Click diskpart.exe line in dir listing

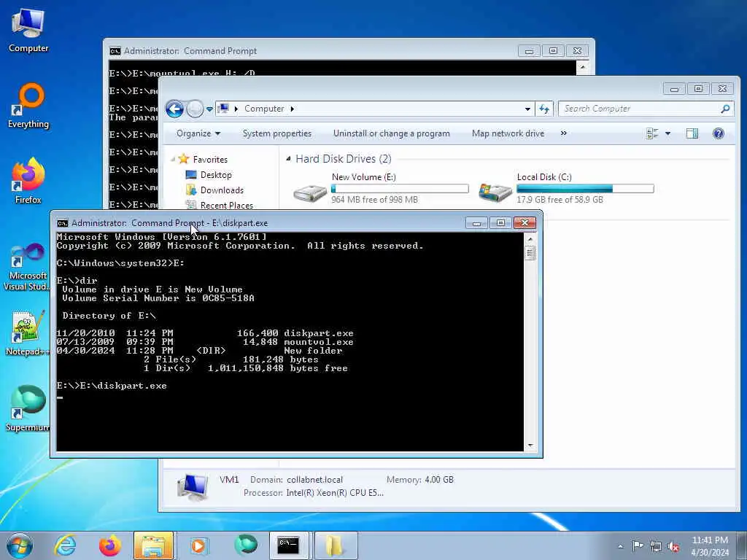(x=205, y=333)
